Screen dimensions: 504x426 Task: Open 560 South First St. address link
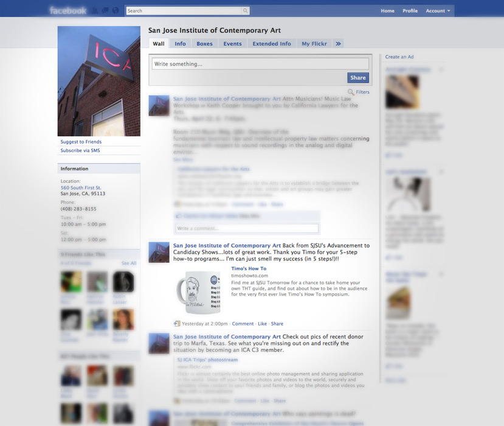pos(81,187)
